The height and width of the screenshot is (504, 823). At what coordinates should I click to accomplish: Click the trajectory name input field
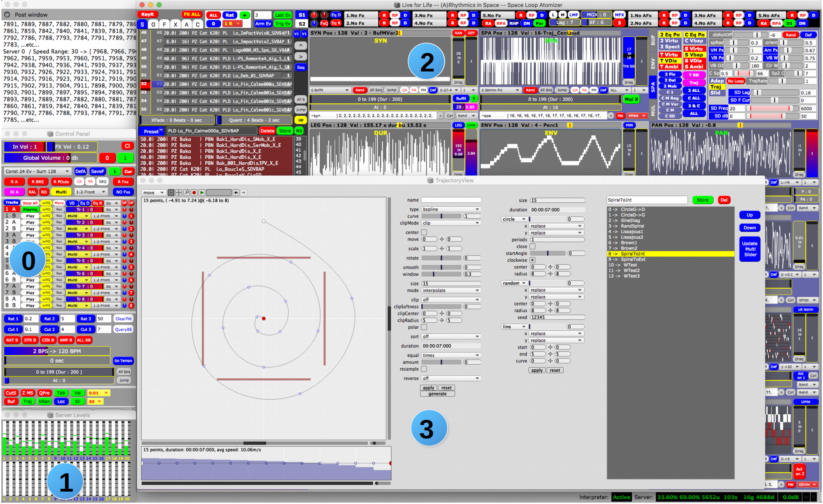[x=450, y=200]
